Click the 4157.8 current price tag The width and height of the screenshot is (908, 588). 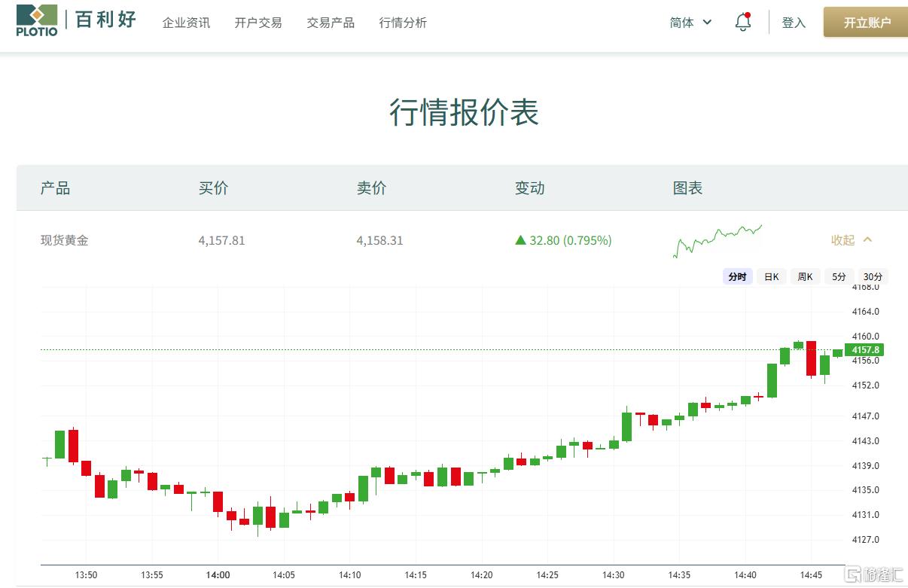(x=863, y=350)
